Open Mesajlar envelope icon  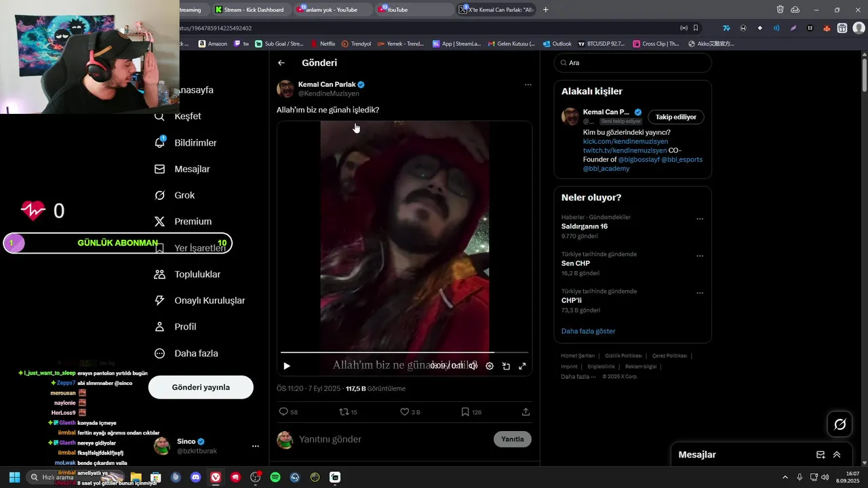click(160, 169)
